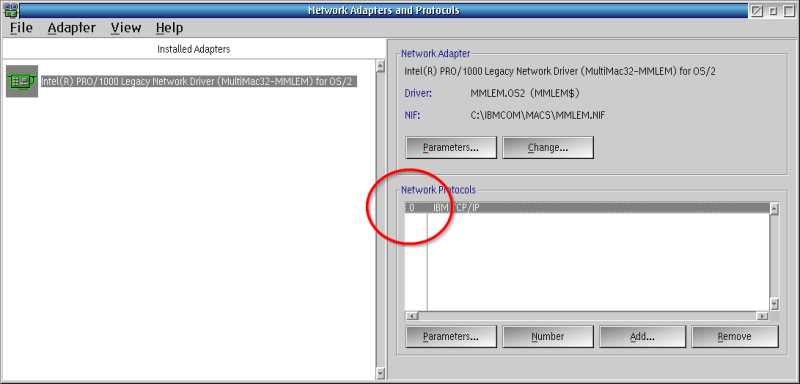Click left arrow of protocols horizontal scrollbar
This screenshot has width=800, height=384.
pos(411,316)
